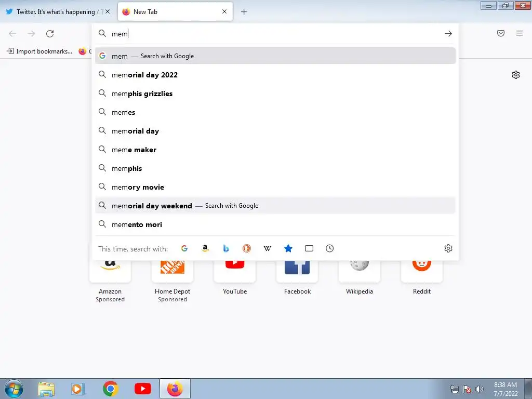Viewport: 532px width, 399px height.
Task: Go forward one page
Action: pos(31,34)
